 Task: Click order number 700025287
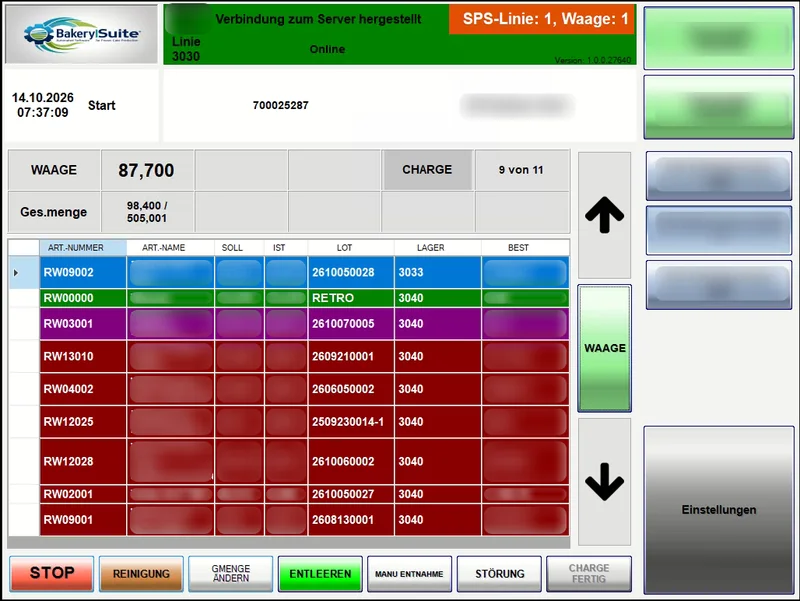281,105
